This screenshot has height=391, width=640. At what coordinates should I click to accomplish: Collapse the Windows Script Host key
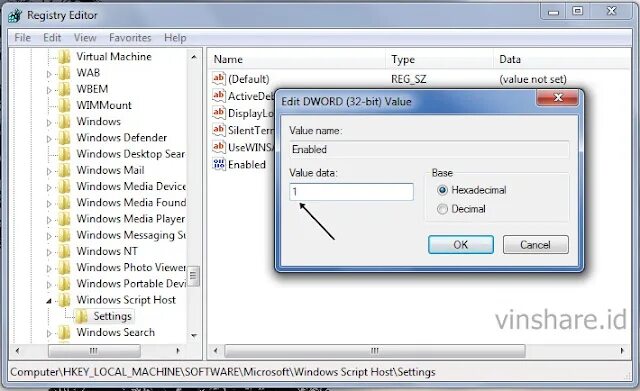click(x=49, y=301)
